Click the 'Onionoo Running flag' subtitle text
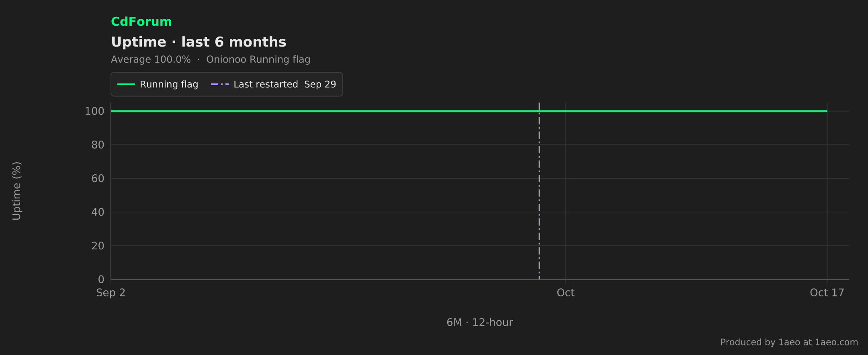This screenshot has width=868, height=355. [258, 59]
